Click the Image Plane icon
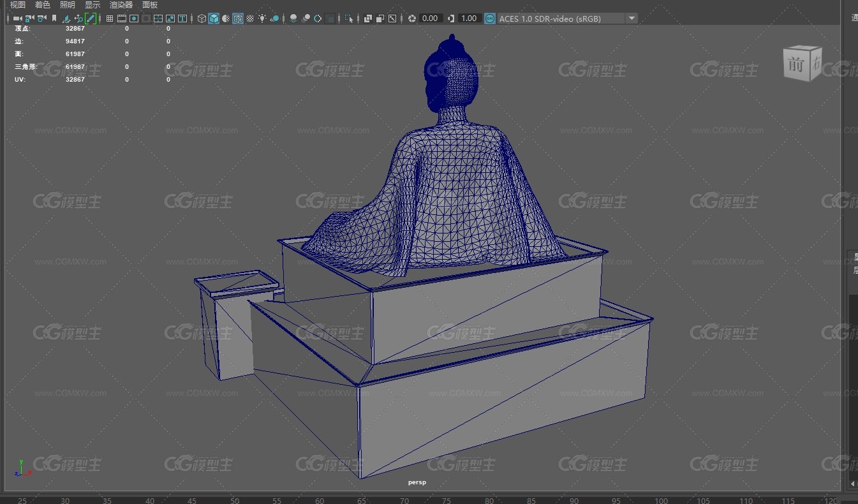858x504 pixels. [66, 19]
